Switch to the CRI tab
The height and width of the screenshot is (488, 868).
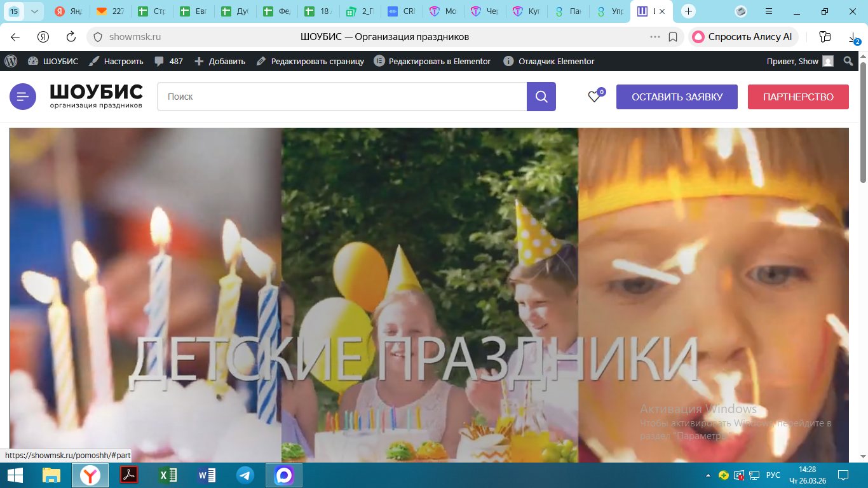(x=402, y=11)
